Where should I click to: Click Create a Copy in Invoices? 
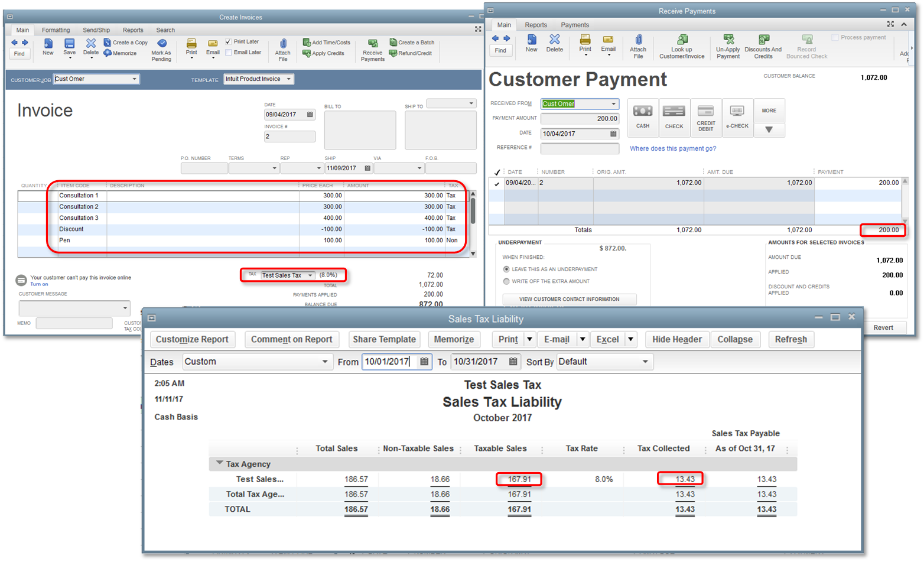(126, 43)
